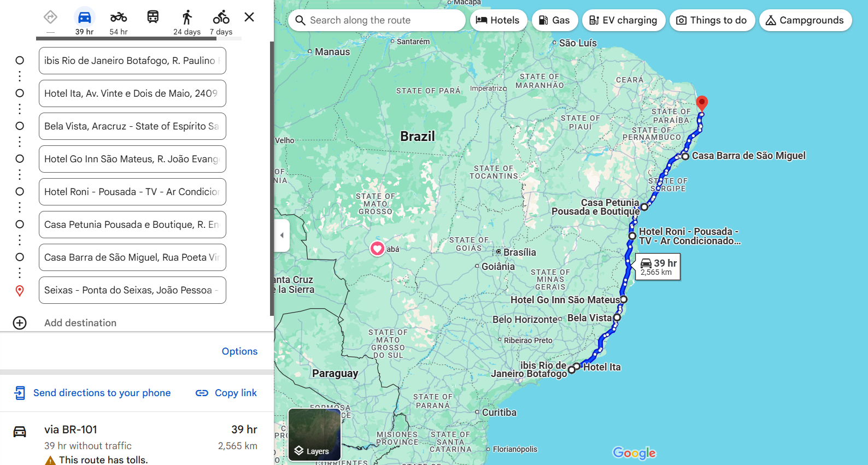Filter by Hotels along the route

[x=497, y=20]
